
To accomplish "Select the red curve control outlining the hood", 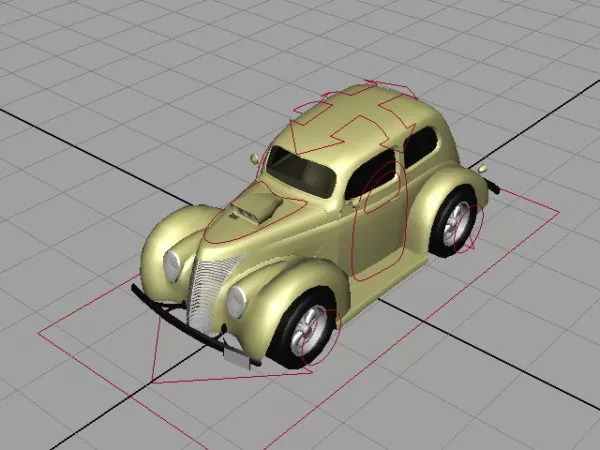I will point(254,213).
